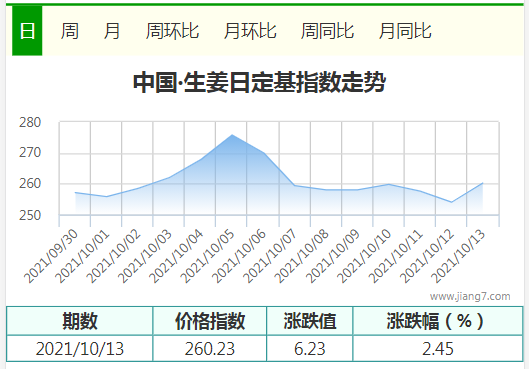Click the price index value 260.23
Image resolution: width=529 pixels, height=369 pixels.
click(210, 349)
